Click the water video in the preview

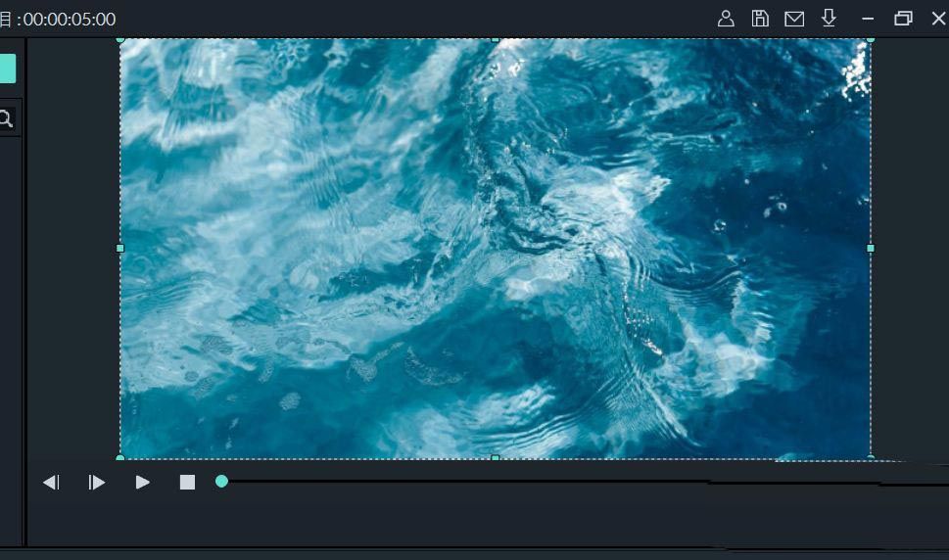(x=496, y=249)
